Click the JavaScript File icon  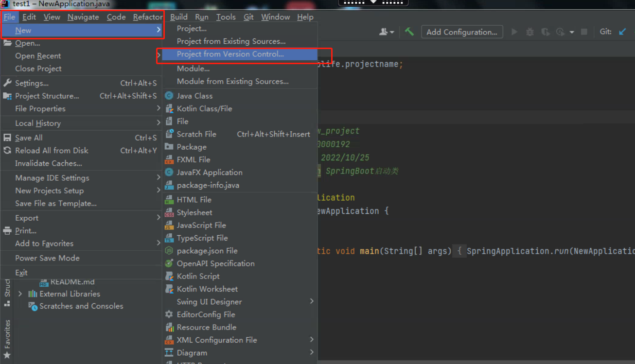click(169, 225)
